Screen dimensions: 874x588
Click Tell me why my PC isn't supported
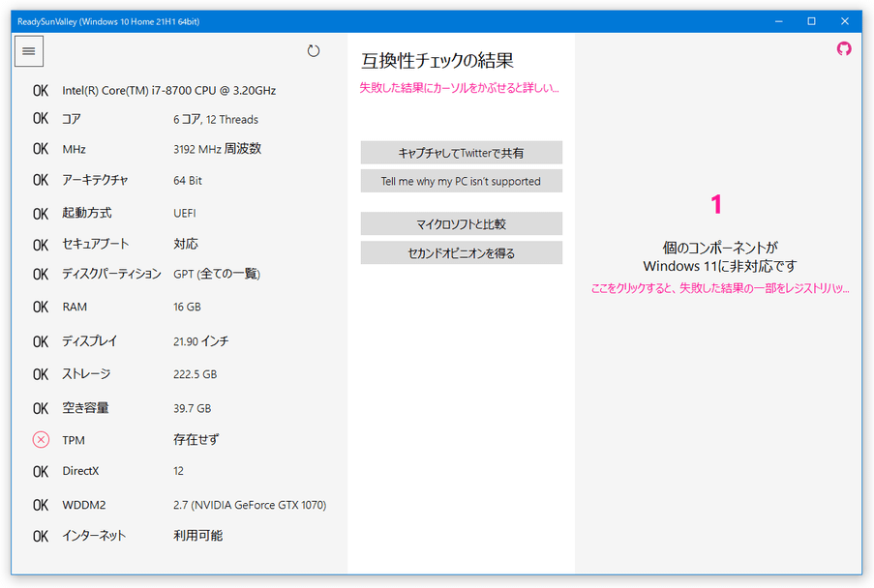click(461, 181)
